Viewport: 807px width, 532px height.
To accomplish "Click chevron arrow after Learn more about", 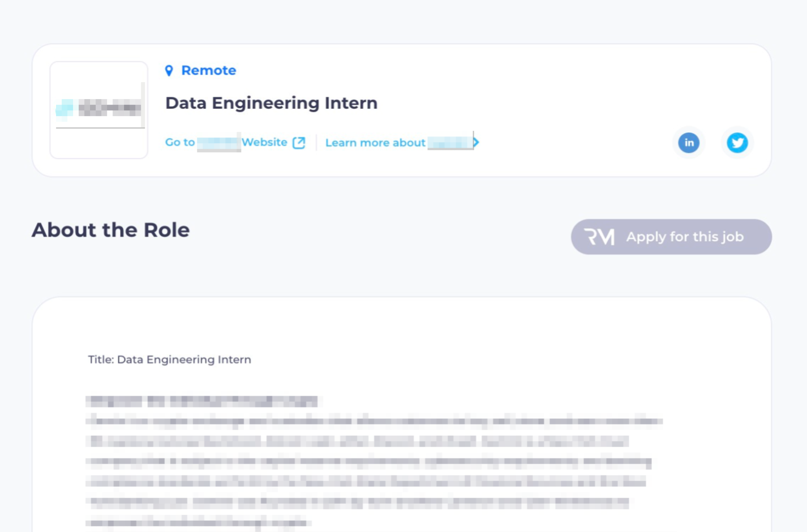I will 477,143.
